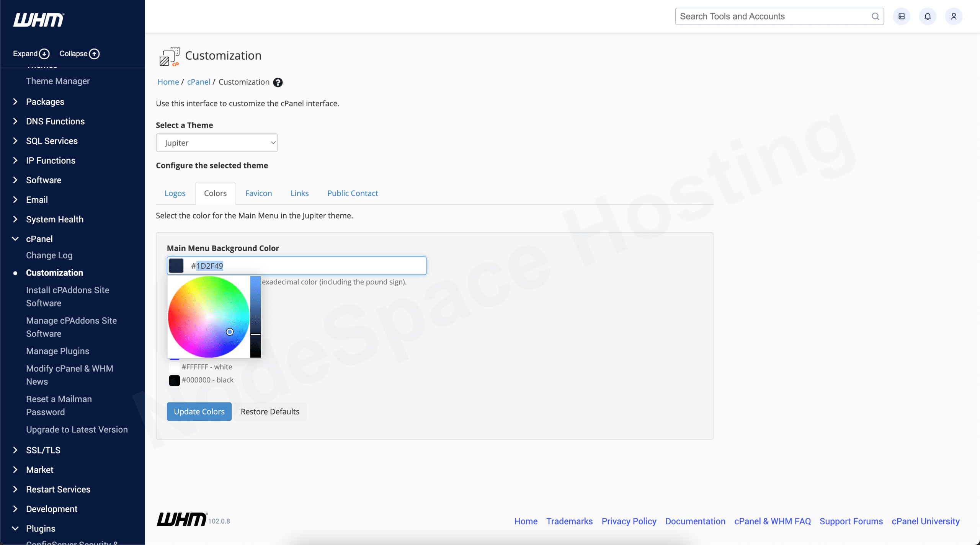Select Customization in sidebar
Image resolution: width=980 pixels, height=545 pixels.
54,273
